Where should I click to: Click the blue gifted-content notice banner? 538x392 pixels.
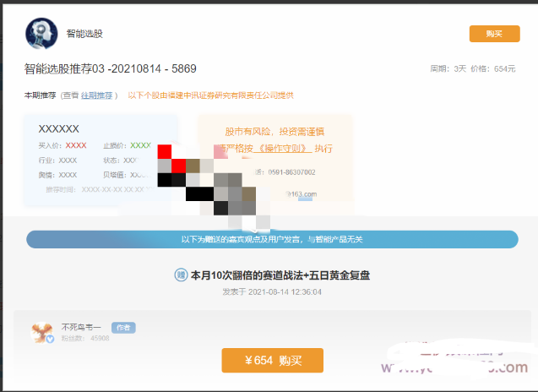[271, 239]
